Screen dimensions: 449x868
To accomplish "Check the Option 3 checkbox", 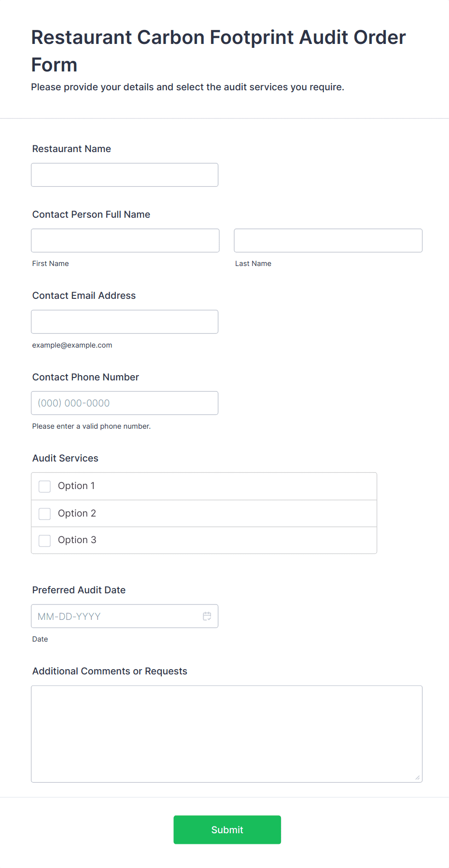I will [x=45, y=540].
